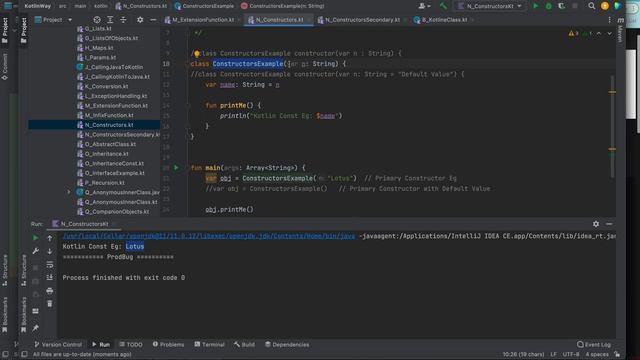Select Q_CompanionObjects.kt file

(x=117, y=211)
